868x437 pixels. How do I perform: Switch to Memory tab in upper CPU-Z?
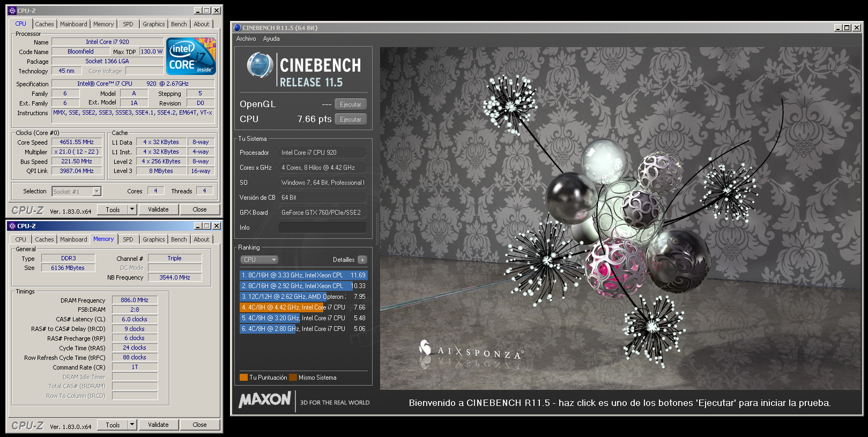[x=103, y=24]
